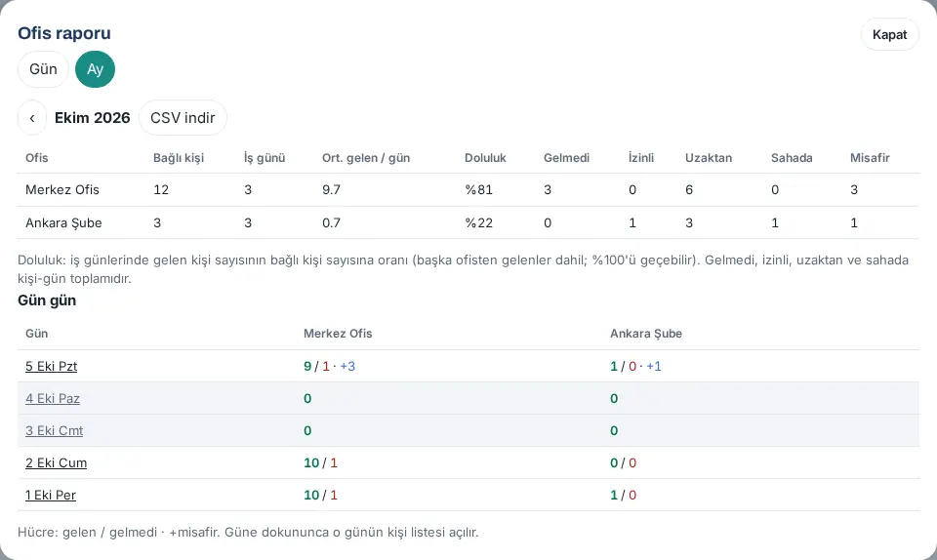Image resolution: width=937 pixels, height=560 pixels.
Task: Open the 5 Eki Pzt day list
Action: pyautogui.click(x=52, y=366)
